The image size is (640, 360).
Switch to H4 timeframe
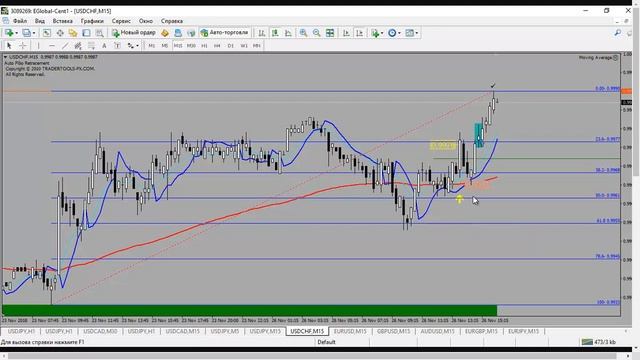[217, 46]
